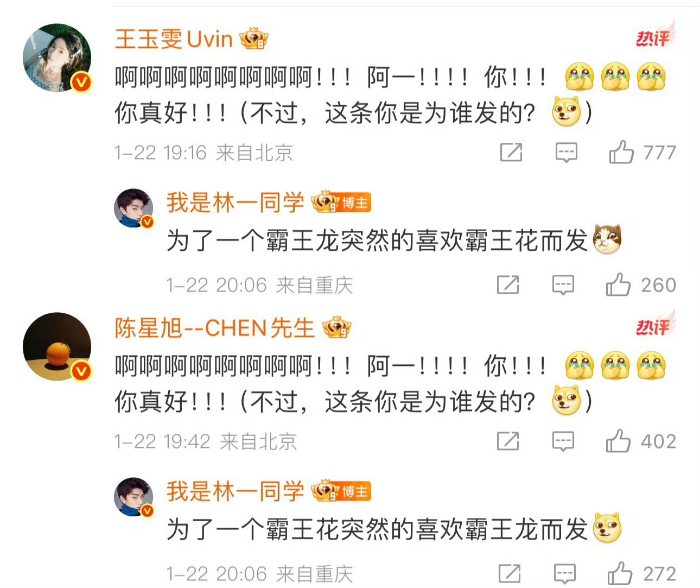
Task: Tap the share icon on 王玉雯Uvin's comment
Action: pos(511,152)
